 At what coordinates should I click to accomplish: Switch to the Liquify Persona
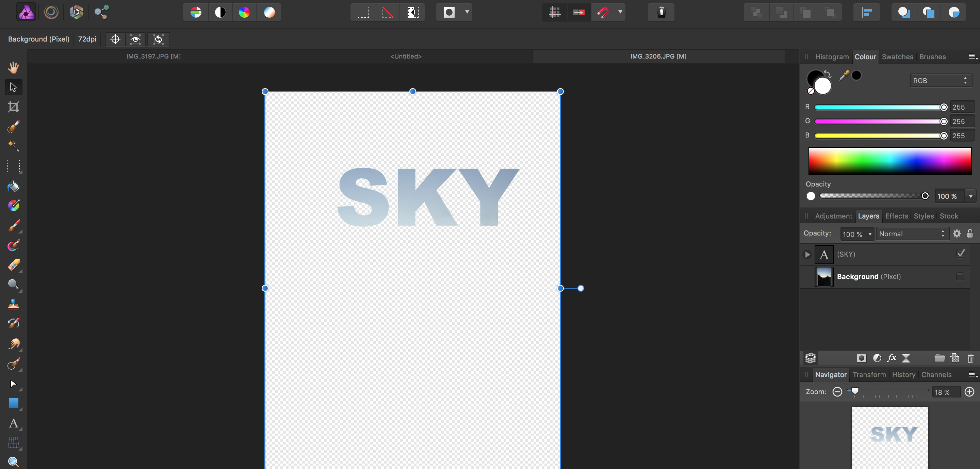click(51, 12)
